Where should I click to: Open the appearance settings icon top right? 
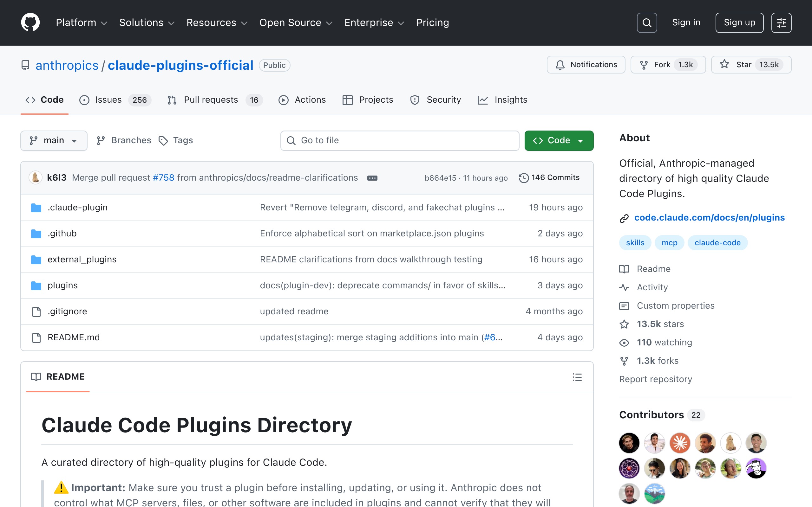tap(782, 22)
